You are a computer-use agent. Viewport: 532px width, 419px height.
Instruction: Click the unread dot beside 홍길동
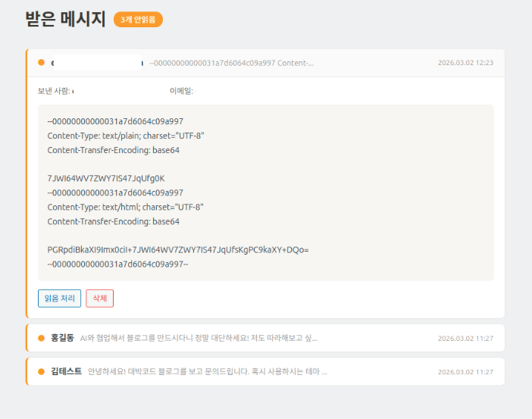point(42,338)
